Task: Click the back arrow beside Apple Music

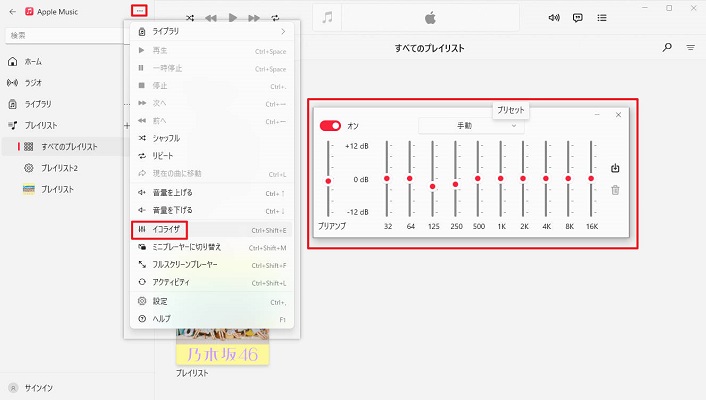Action: point(13,12)
